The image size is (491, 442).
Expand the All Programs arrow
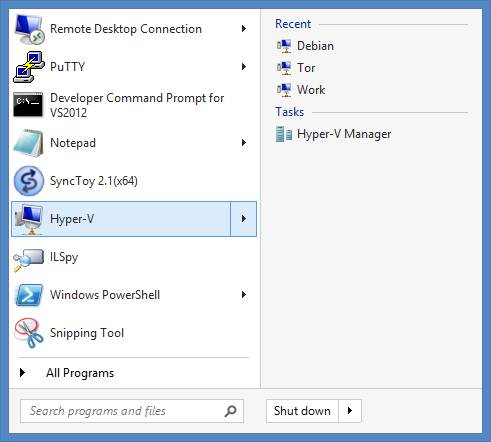[22, 373]
